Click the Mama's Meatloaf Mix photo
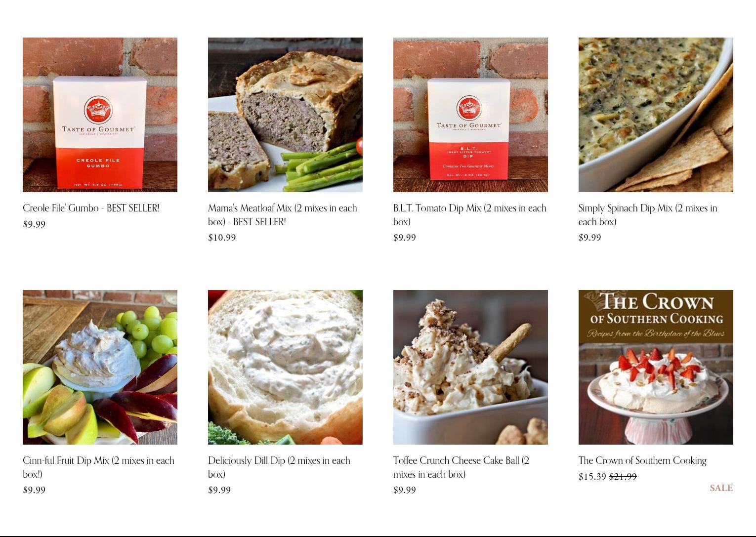Image resolution: width=756 pixels, height=537 pixels. pos(285,115)
